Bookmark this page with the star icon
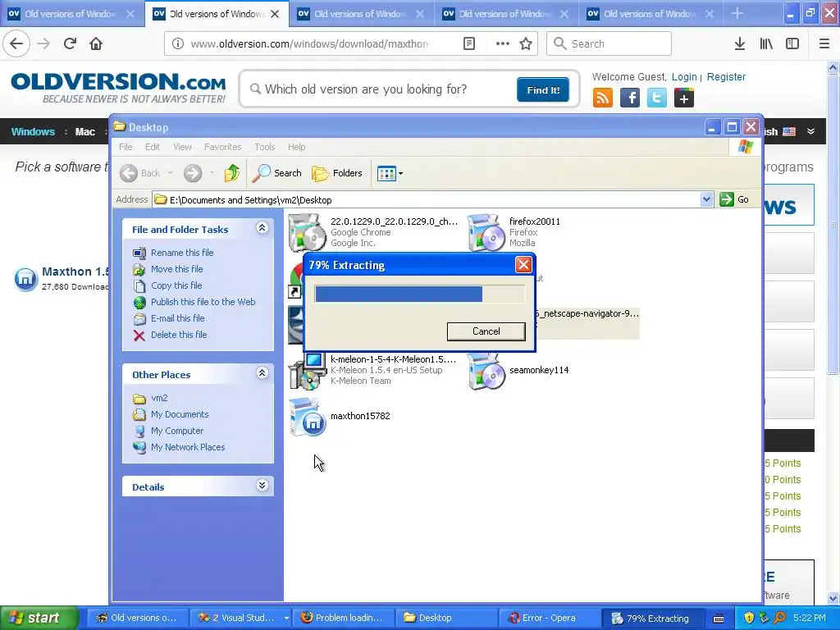Image resolution: width=840 pixels, height=630 pixels. [526, 44]
